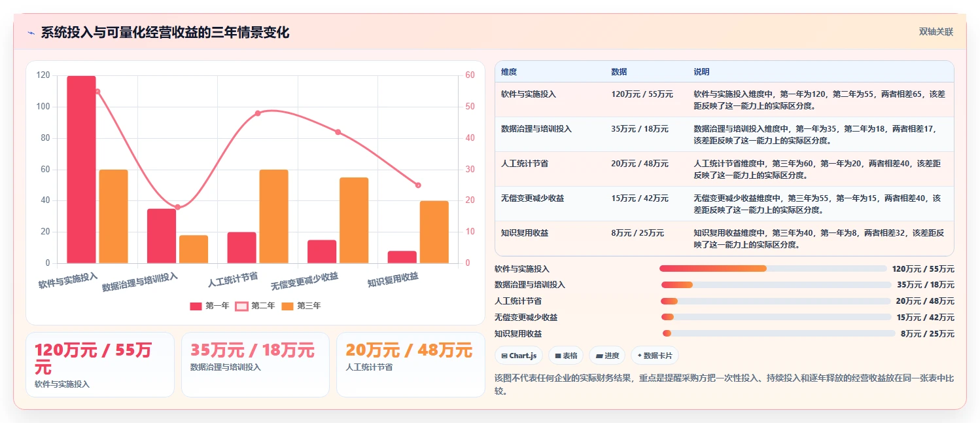Click the 知识复用收益 row description in table

coord(819,239)
